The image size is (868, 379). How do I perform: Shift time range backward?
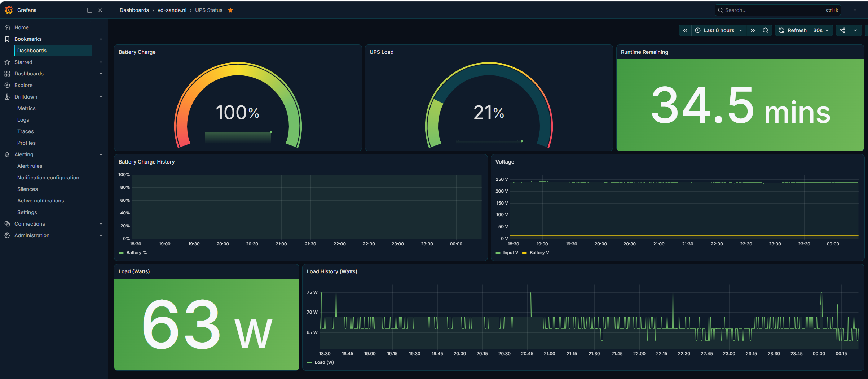(x=685, y=30)
